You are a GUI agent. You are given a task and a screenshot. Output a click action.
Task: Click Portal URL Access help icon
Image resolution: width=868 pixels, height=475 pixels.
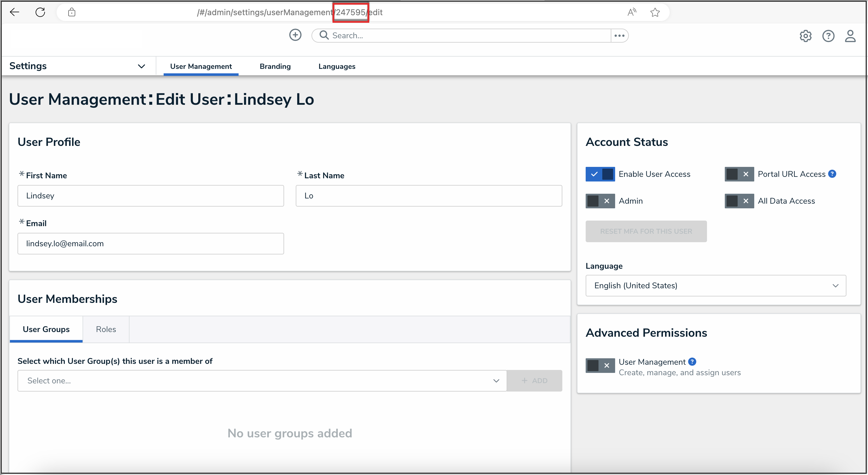click(832, 174)
